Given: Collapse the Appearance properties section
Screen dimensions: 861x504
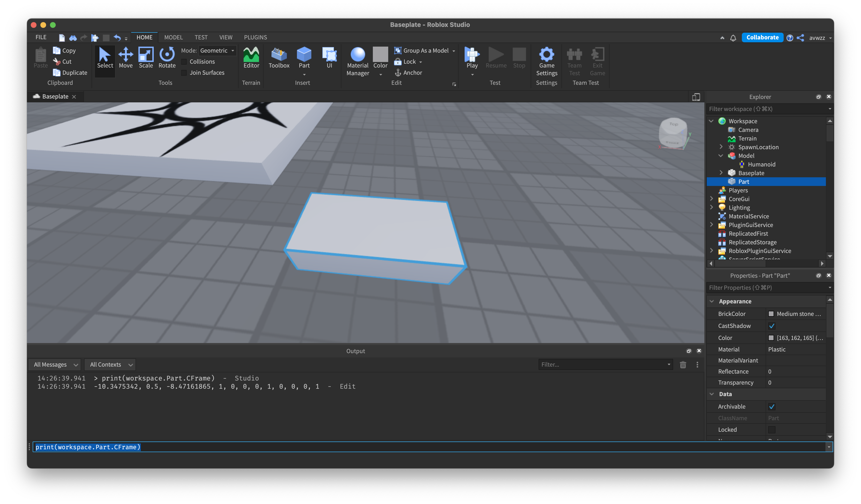Looking at the screenshot, I should pyautogui.click(x=712, y=301).
